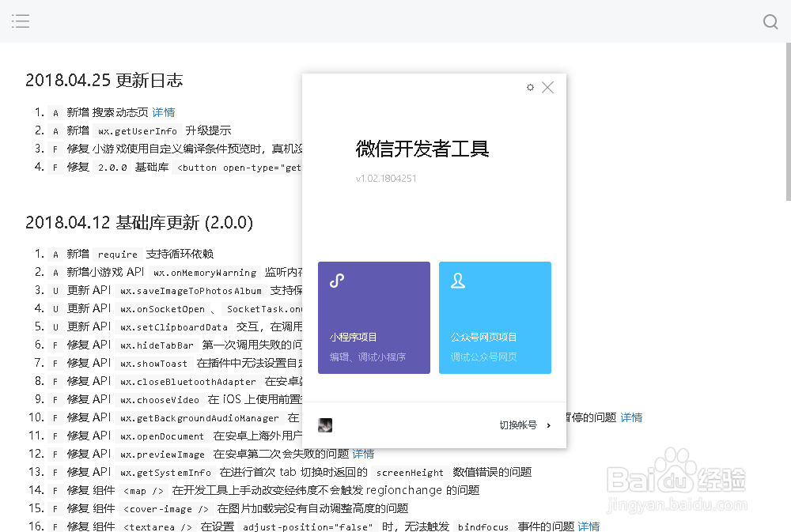This screenshot has height=532, width=791.
Task: Open 详情 link for 搜索动态页
Action: tap(163, 112)
